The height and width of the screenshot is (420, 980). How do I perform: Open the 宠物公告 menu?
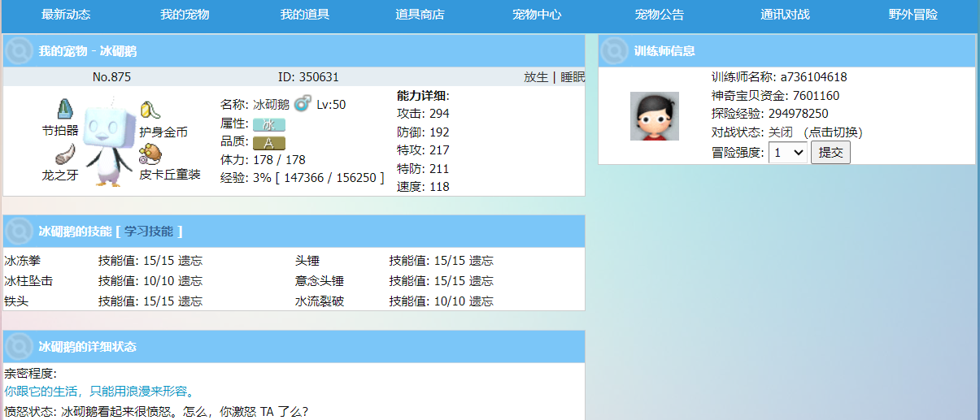pos(660,15)
